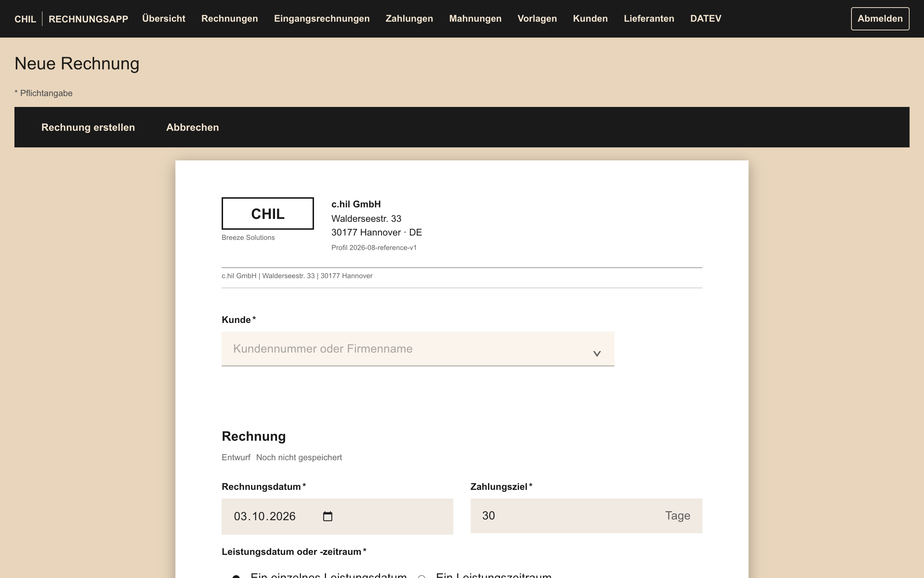
Task: Go to Lieferanten
Action: [x=649, y=18]
